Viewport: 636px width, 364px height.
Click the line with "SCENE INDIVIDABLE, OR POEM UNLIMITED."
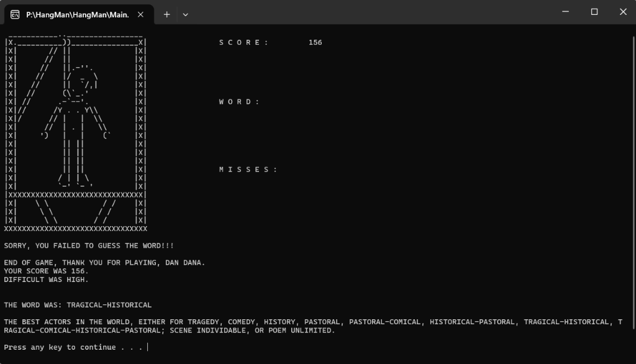pyautogui.click(x=170, y=330)
